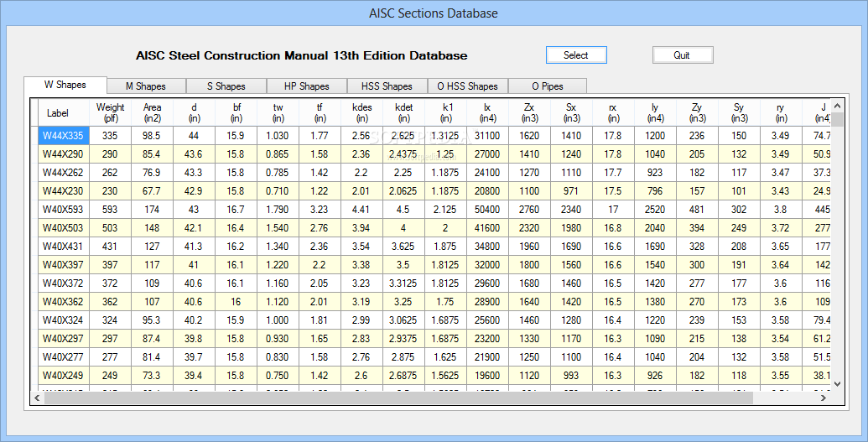Screen dimensions: 868x442
Task: Select the W40X277 label cell
Action: tap(64, 357)
